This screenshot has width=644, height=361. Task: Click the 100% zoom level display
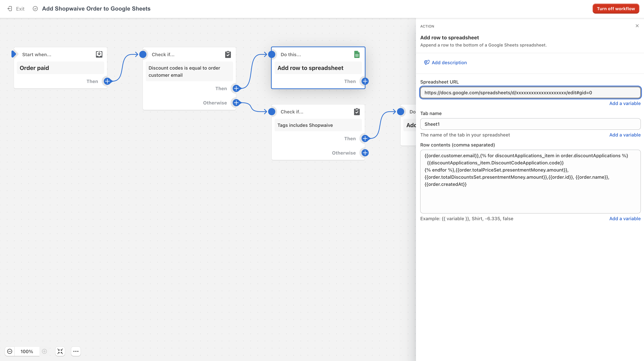[27, 351]
